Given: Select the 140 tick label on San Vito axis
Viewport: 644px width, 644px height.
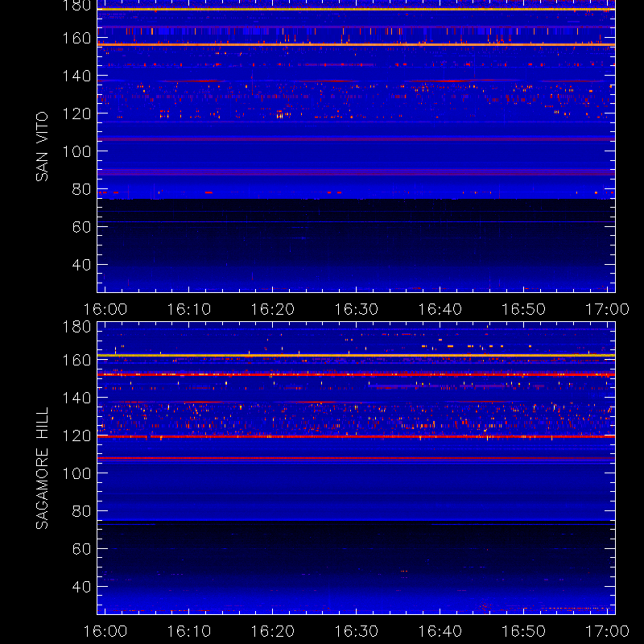Looking at the screenshot, I should [x=76, y=76].
